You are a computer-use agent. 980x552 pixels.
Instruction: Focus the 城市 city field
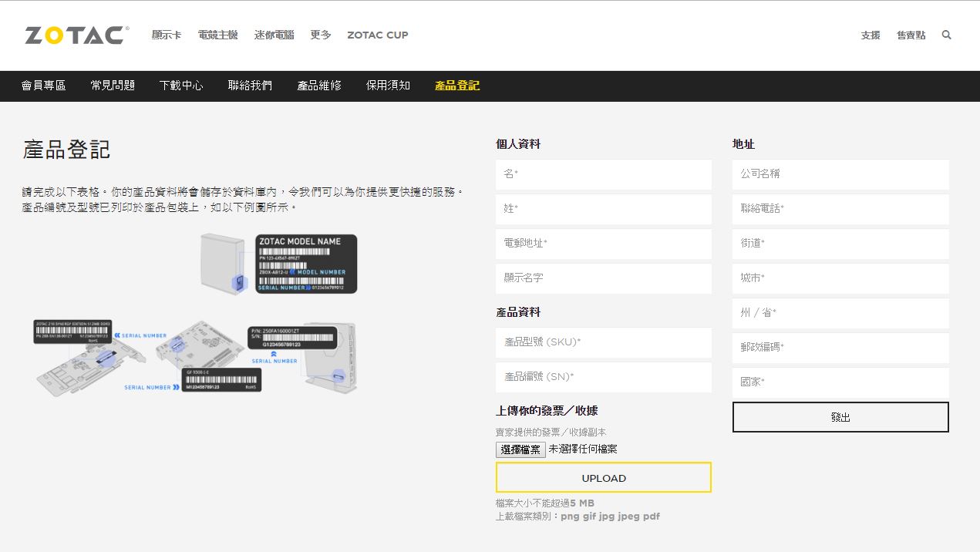[840, 278]
